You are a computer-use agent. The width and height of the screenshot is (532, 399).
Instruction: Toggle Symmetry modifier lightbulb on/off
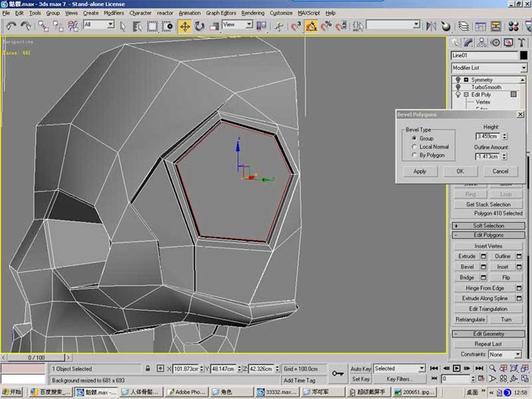(458, 80)
